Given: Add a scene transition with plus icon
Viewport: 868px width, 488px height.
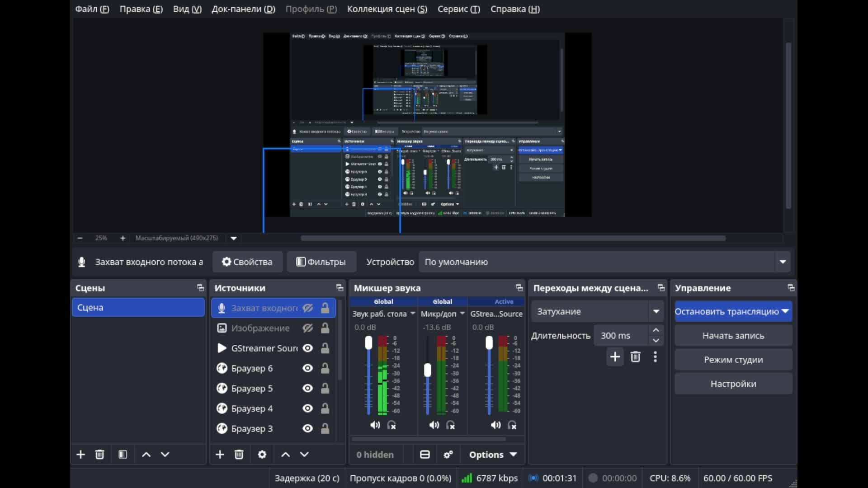Looking at the screenshot, I should pyautogui.click(x=615, y=357).
